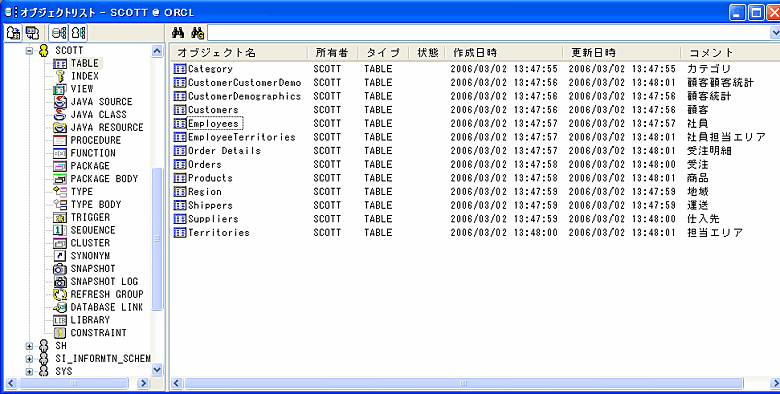Select the SNAPSHOT camera icon
780x394 pixels.
[x=60, y=269]
